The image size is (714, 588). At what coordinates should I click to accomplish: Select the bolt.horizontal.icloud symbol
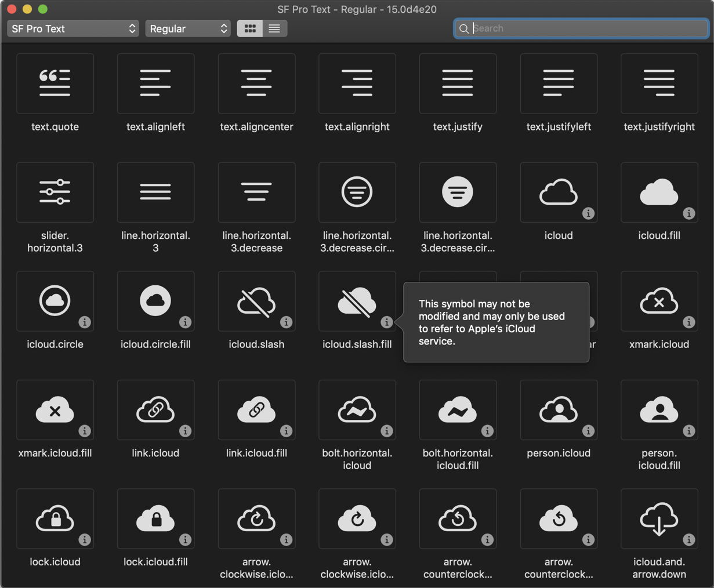coord(357,410)
